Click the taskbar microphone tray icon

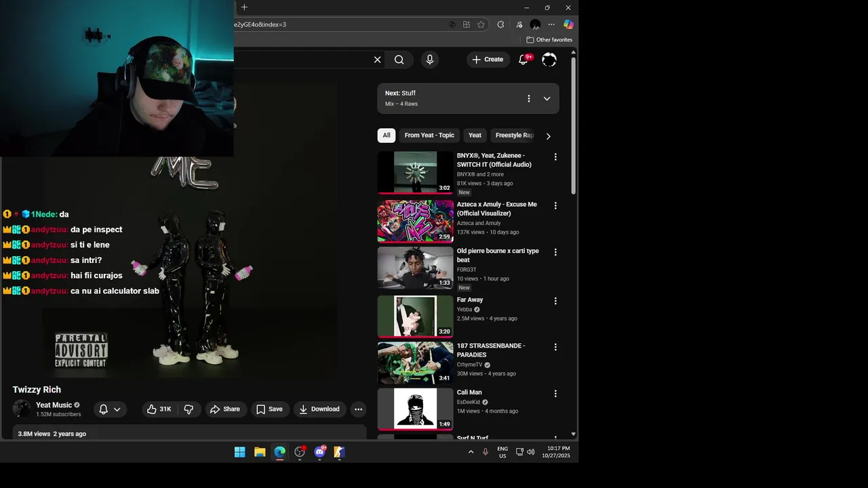[x=486, y=452]
